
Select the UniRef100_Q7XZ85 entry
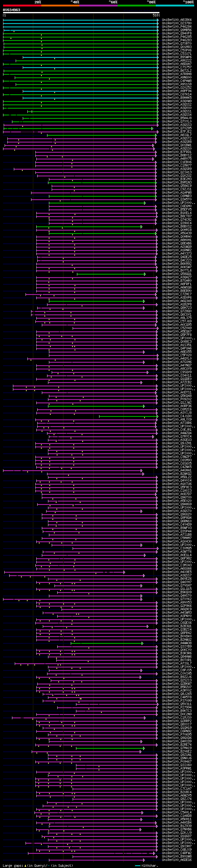pyautogui.click(x=177, y=128)
